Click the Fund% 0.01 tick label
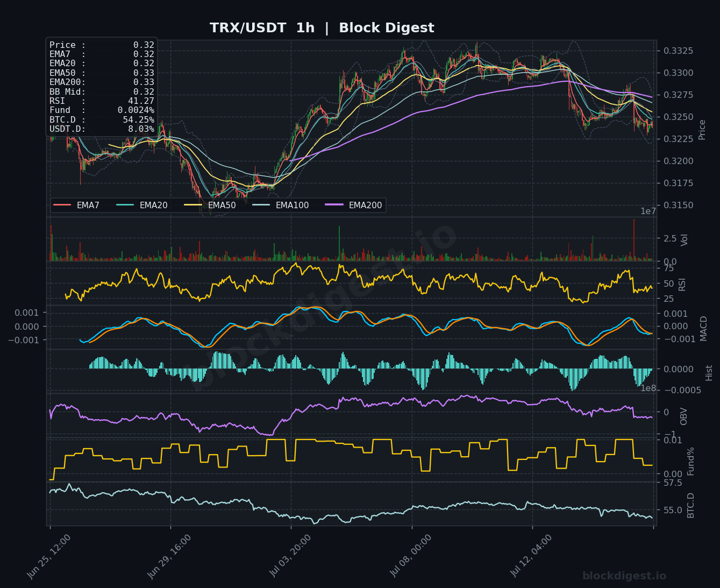 [x=672, y=441]
